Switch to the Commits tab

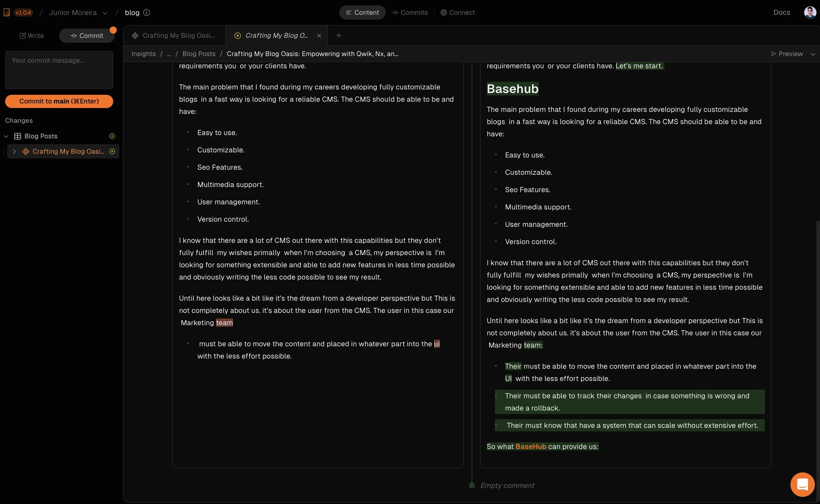click(410, 12)
